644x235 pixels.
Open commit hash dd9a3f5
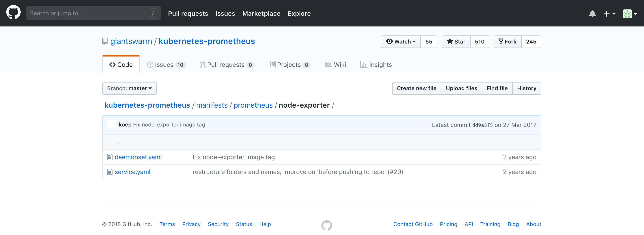[x=482, y=125]
